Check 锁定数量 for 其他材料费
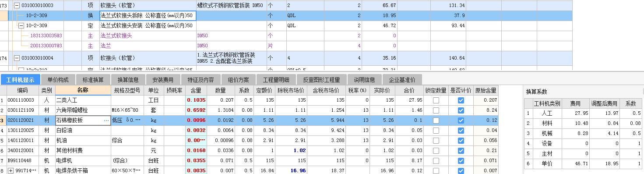644x174 pixels. [x=436, y=150]
